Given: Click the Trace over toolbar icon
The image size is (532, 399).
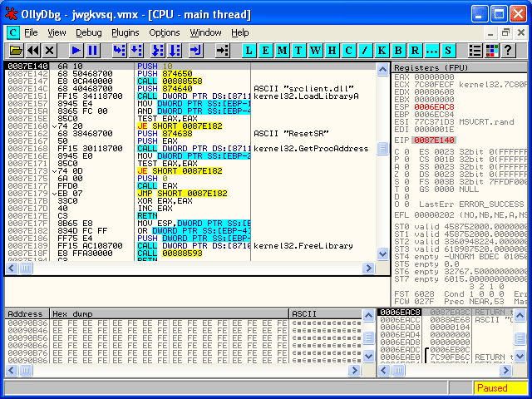Looking at the screenshot, I should pos(175,51).
